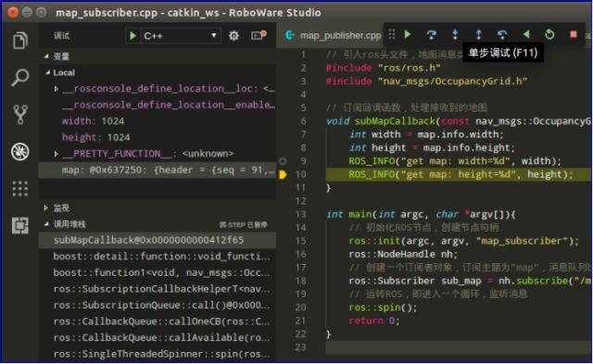Click #include nav_msgs/OccupancyGrid.h line

pyautogui.click(x=426, y=82)
